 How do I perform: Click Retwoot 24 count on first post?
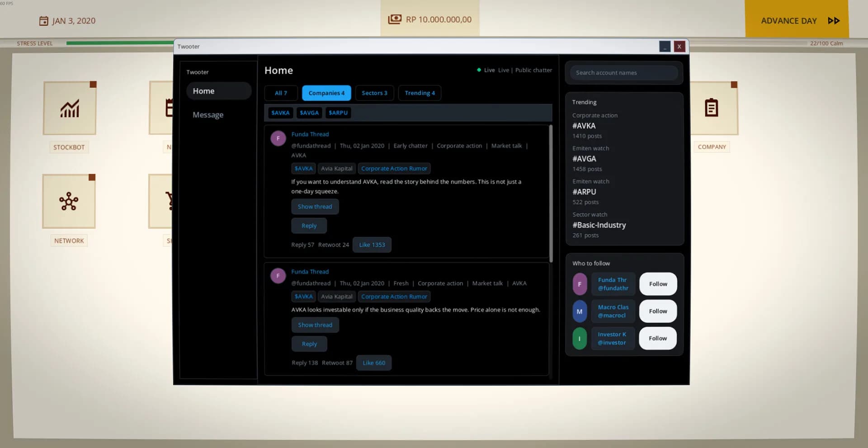pos(333,245)
